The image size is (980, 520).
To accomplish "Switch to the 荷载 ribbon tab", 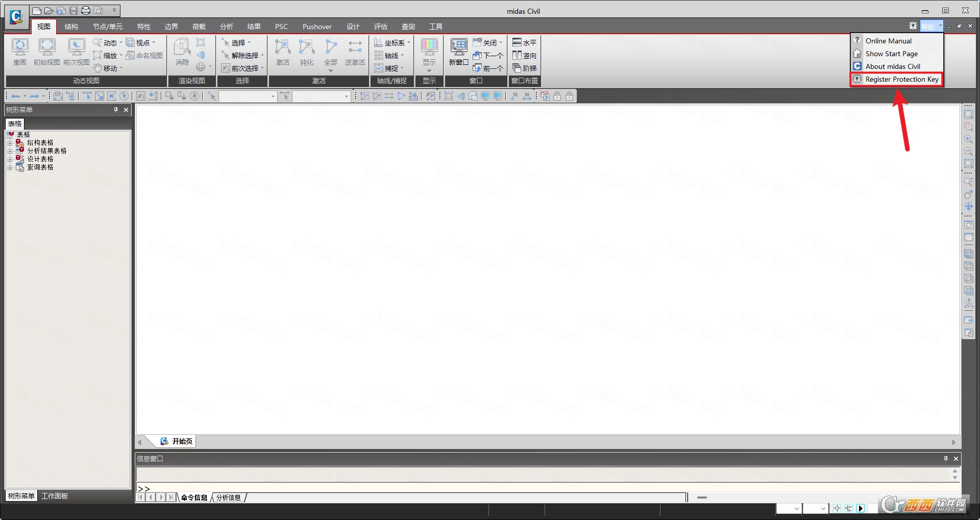I will click(x=199, y=27).
